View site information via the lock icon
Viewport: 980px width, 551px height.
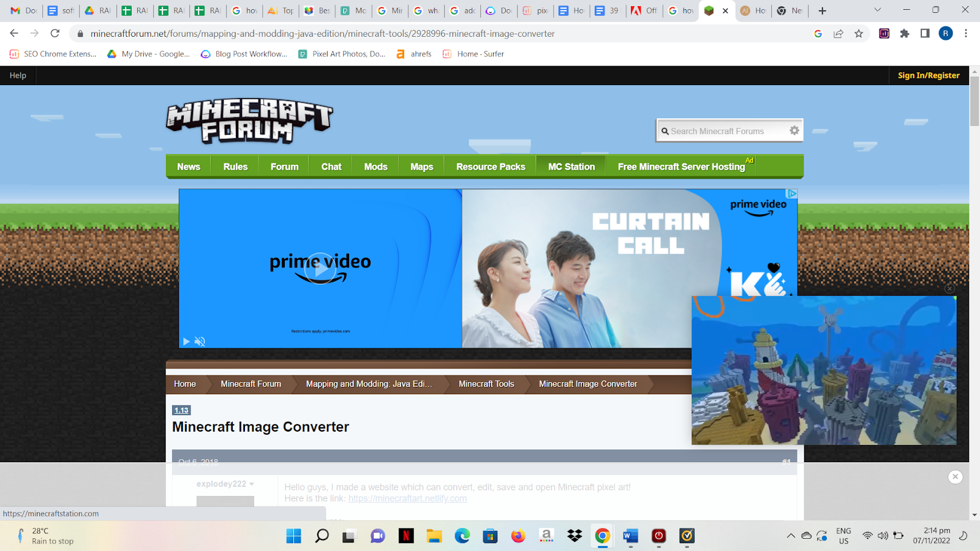pyautogui.click(x=80, y=34)
